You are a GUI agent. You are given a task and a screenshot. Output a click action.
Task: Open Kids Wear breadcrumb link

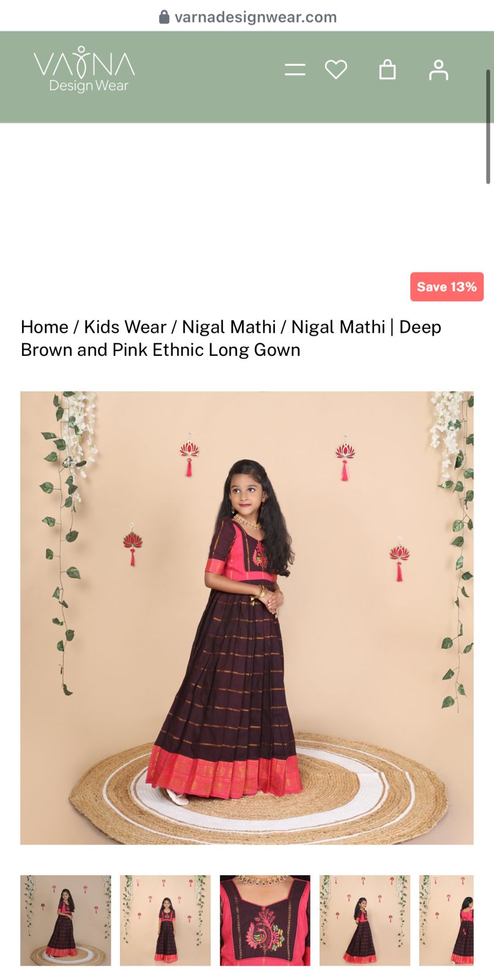(x=125, y=327)
